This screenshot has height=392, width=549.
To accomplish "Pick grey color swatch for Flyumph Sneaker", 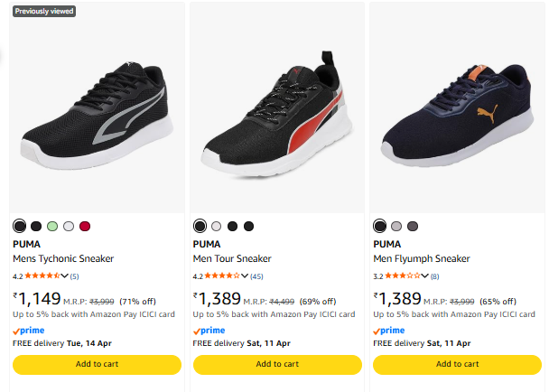I will (395, 226).
